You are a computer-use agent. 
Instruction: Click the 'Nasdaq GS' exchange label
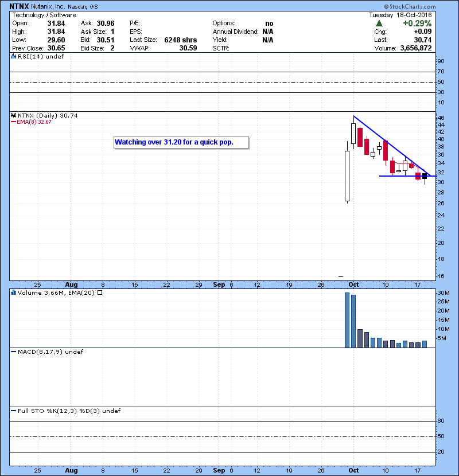coord(83,7)
